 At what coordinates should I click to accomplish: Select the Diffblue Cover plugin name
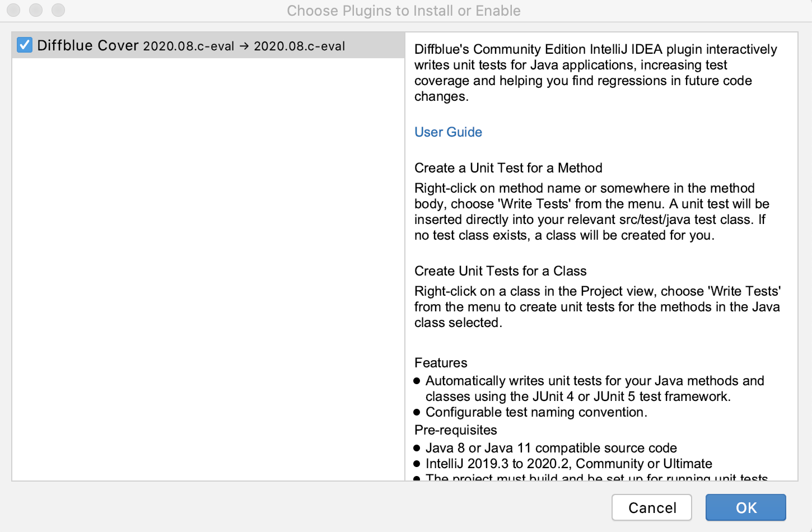[88, 45]
